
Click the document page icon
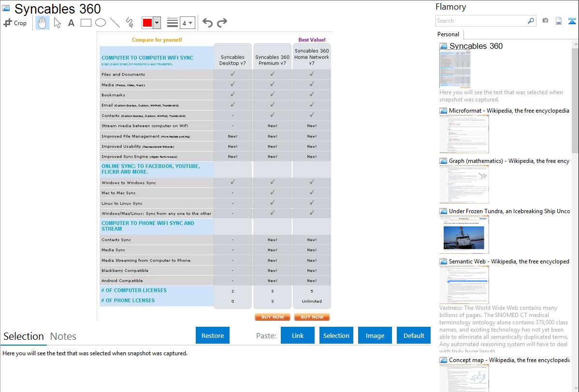559,21
